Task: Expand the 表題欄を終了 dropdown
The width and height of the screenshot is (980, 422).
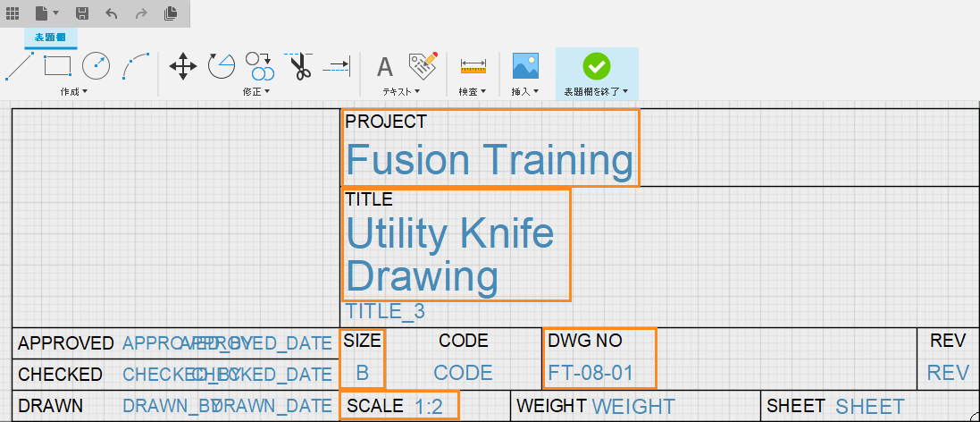Action: point(597,92)
